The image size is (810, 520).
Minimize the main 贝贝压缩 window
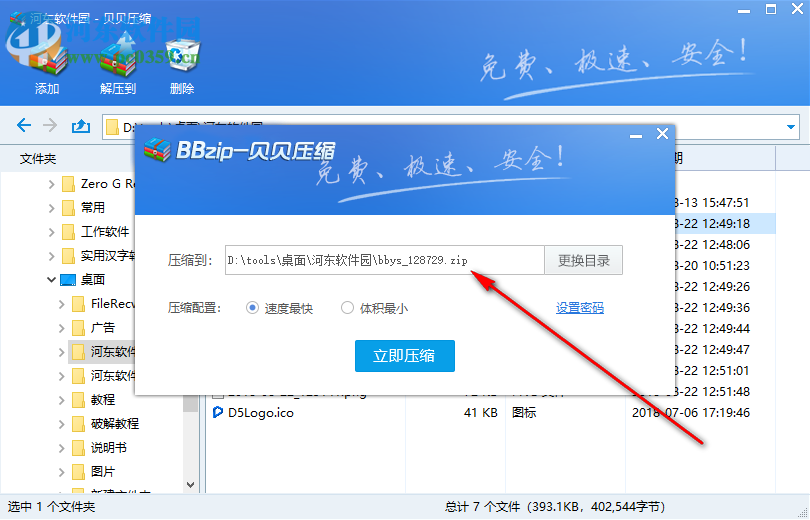[744, 10]
